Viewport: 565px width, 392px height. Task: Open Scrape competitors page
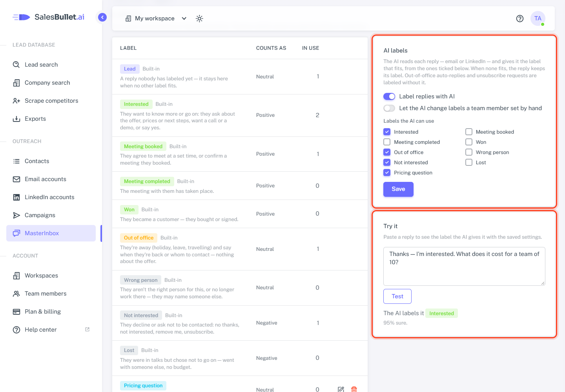coord(51,101)
